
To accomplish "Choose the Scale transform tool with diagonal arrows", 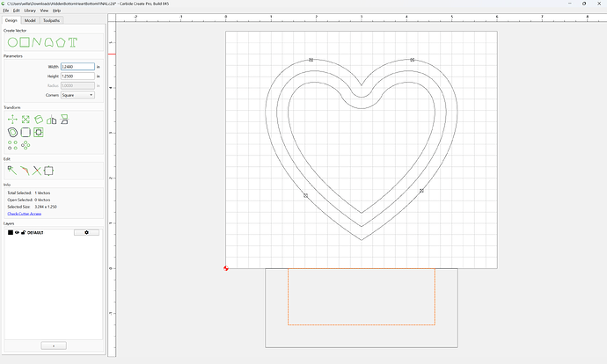I will tap(26, 120).
